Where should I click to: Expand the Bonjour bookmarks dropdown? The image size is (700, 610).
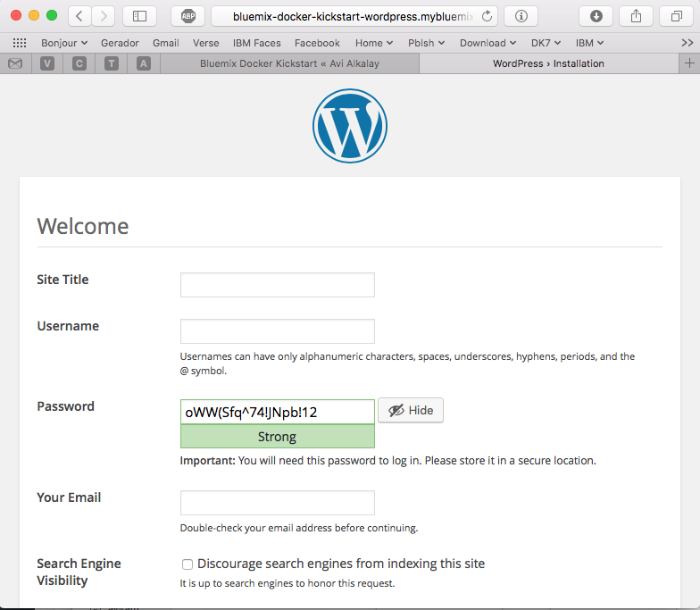click(x=64, y=43)
